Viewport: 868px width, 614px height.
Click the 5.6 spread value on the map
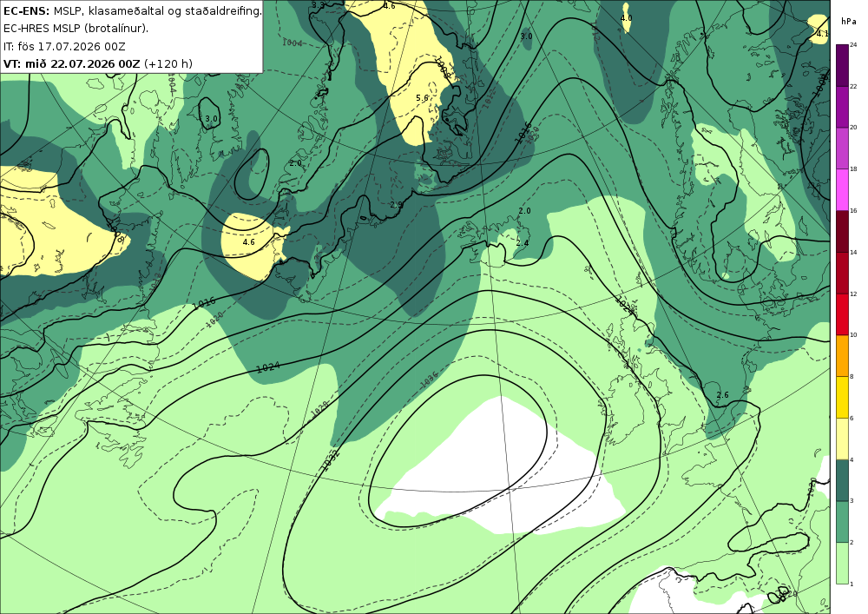tap(422, 98)
